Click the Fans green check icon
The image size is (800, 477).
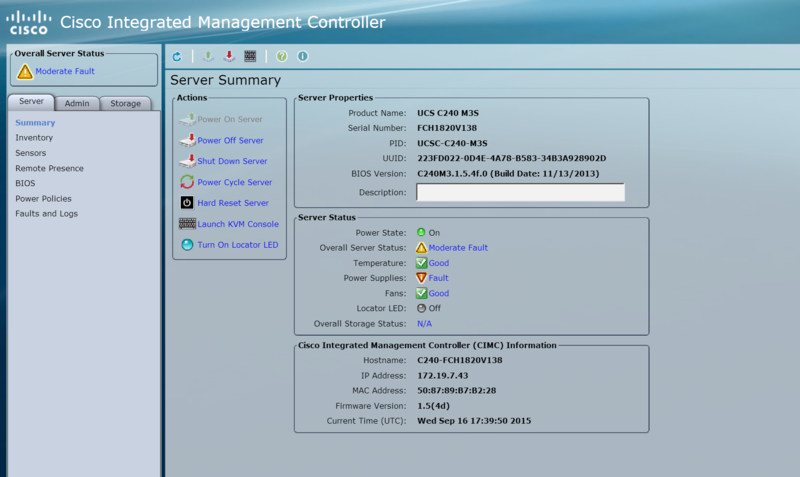tap(421, 293)
